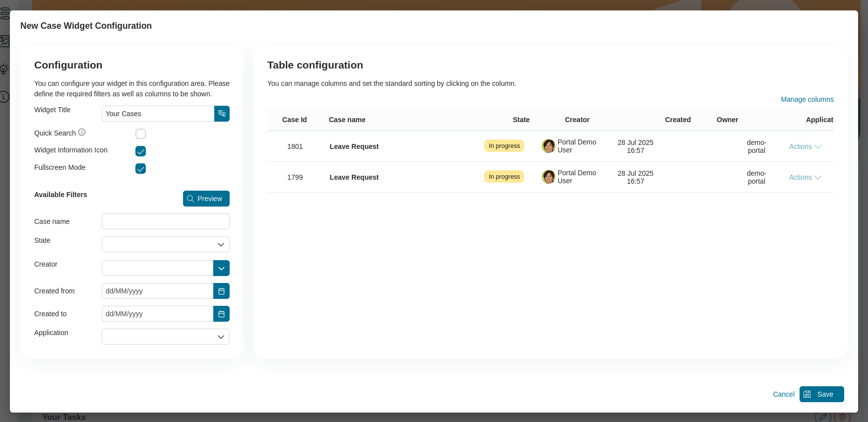Sort by the Created column header
The height and width of the screenshot is (422, 868).
coord(678,120)
